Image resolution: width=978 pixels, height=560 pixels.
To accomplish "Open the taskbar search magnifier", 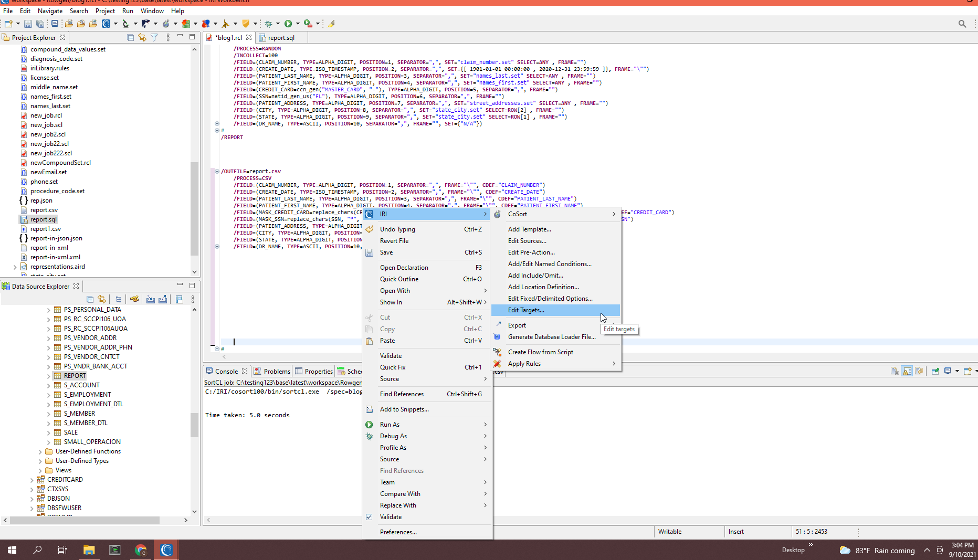I will [x=37, y=550].
